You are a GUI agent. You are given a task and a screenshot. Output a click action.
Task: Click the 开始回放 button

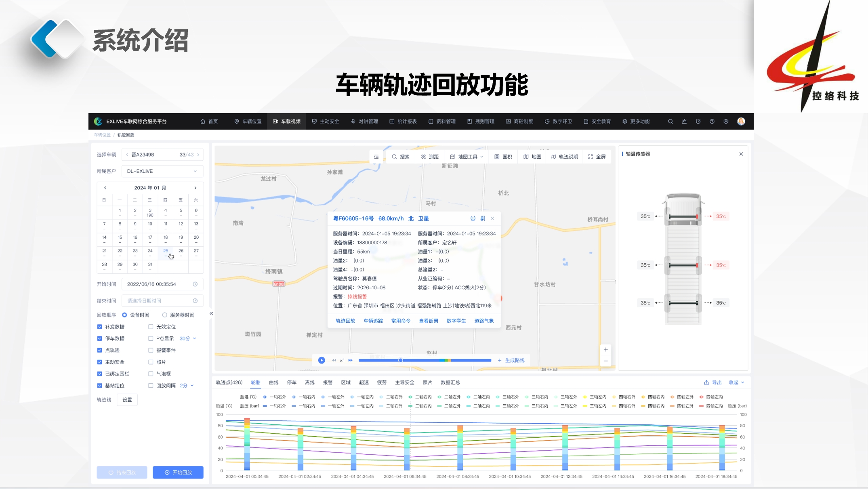(178, 472)
